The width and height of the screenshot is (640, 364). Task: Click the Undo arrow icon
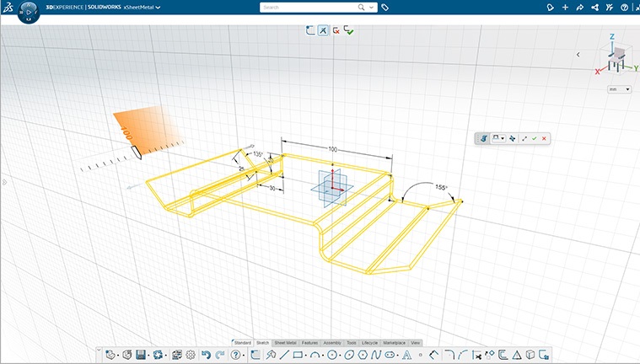tap(206, 355)
